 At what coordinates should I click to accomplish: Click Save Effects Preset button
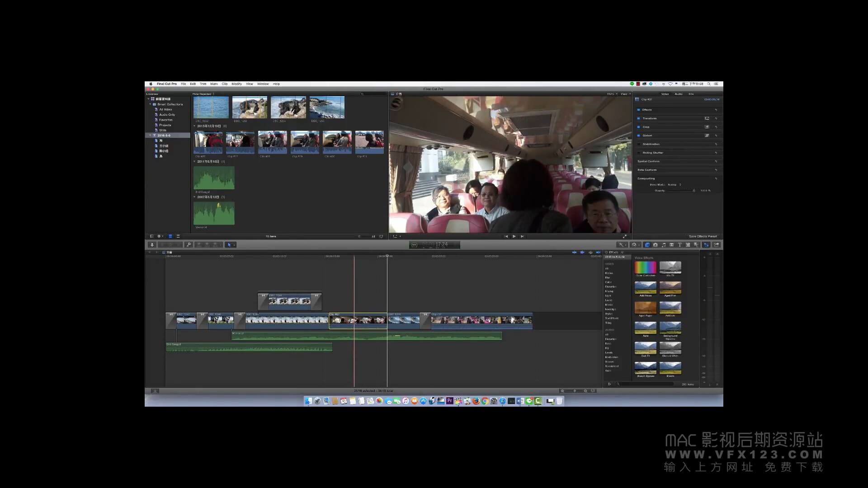coord(703,236)
